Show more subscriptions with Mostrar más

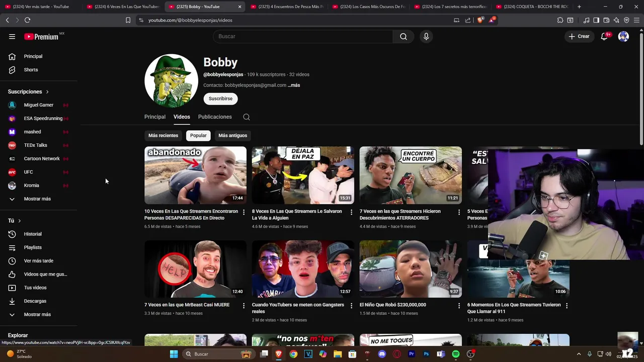click(37, 199)
